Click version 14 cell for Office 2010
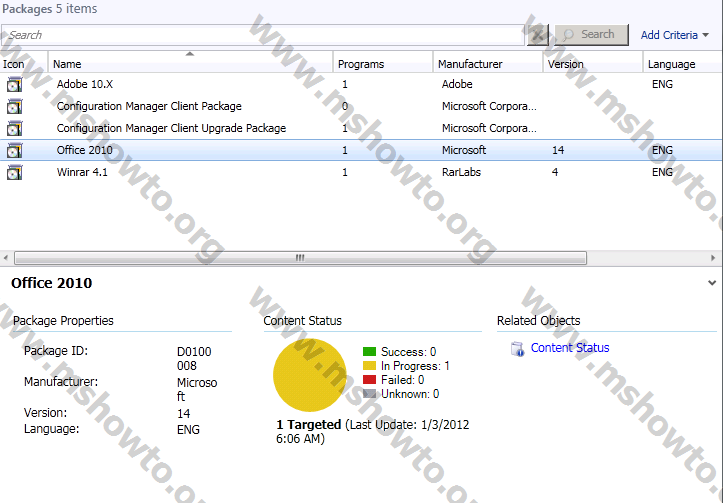723x503 pixels. tap(558, 150)
